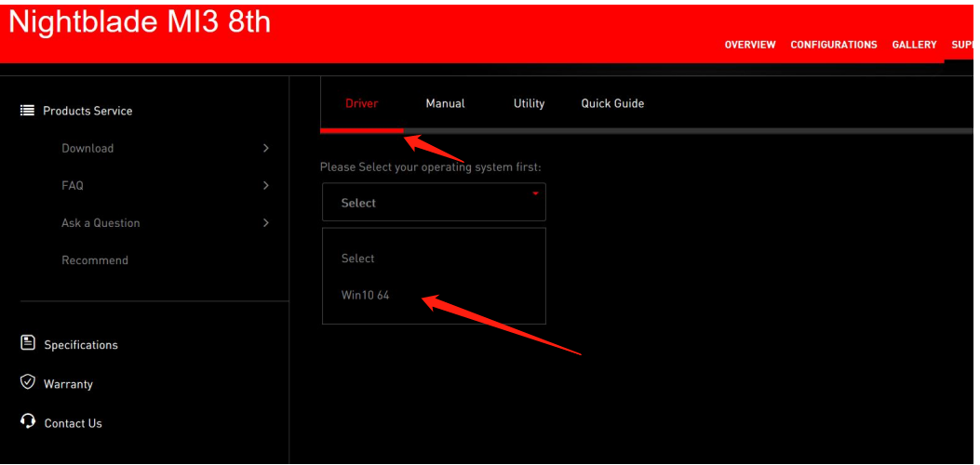Open the Utility tab
Viewport: 980px width, 465px height.
click(529, 103)
